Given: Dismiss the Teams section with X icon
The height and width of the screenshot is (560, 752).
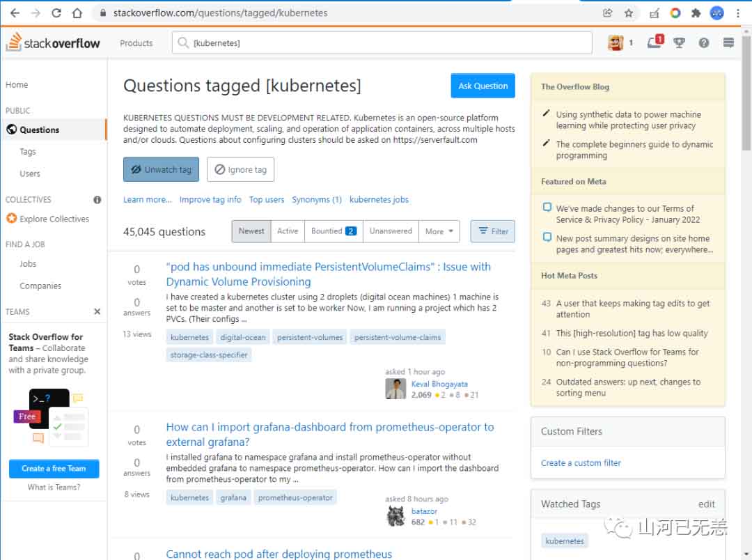Looking at the screenshot, I should pyautogui.click(x=97, y=311).
